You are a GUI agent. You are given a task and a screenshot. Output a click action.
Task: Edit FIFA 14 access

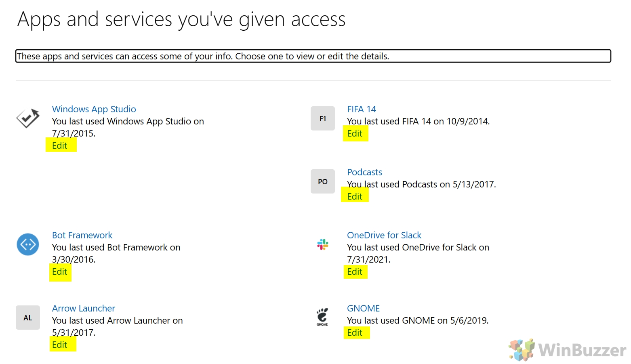(355, 133)
